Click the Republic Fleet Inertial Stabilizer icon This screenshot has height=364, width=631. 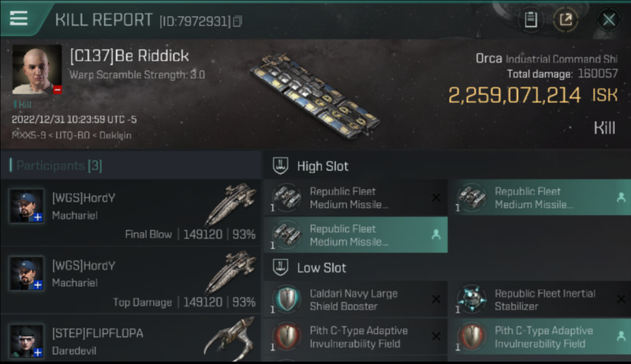tap(472, 299)
